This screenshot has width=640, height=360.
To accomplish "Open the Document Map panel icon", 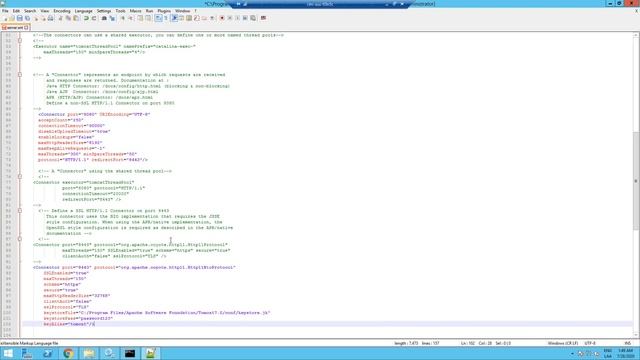I will pyautogui.click(x=189, y=18).
